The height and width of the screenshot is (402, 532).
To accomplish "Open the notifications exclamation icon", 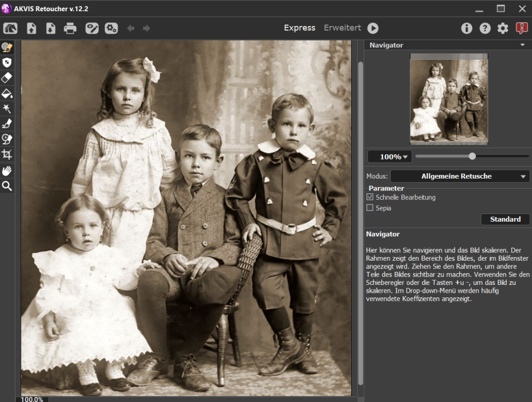I will [x=521, y=28].
